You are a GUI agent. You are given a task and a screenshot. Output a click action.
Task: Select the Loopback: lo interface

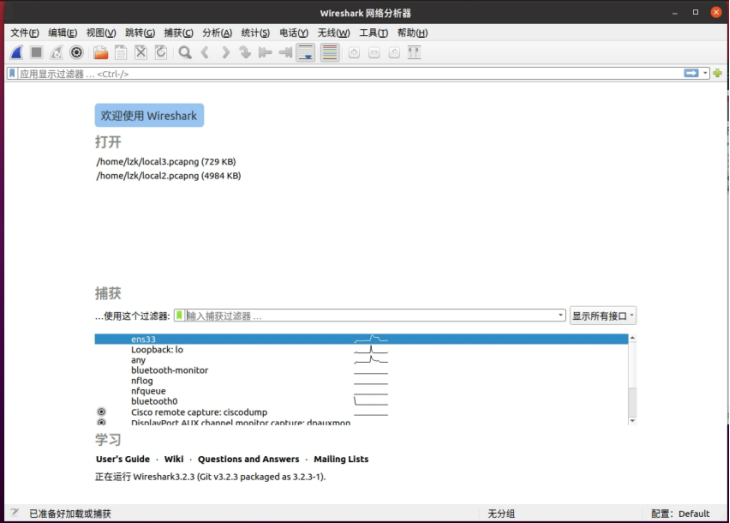coord(361,350)
